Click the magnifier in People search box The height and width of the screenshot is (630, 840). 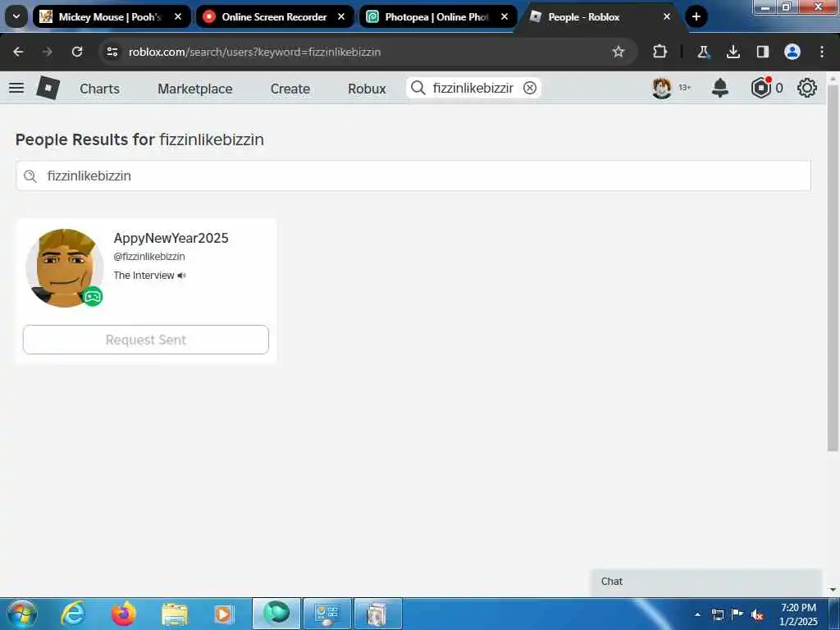tap(30, 176)
